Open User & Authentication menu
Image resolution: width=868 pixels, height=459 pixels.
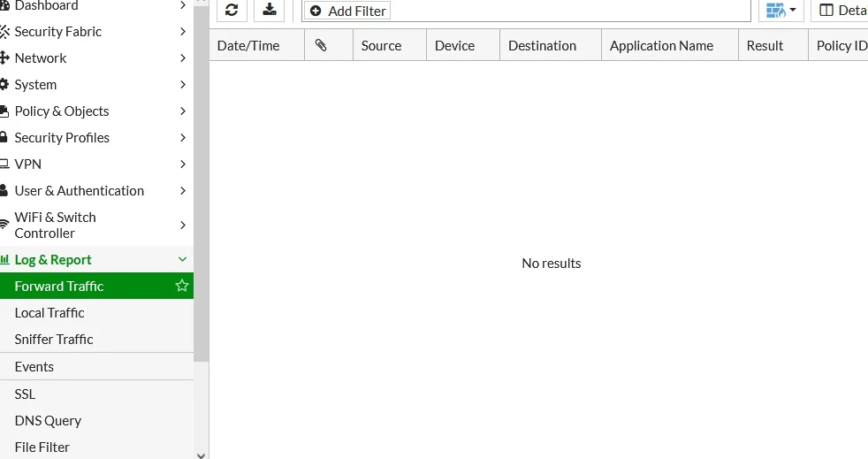click(x=97, y=191)
